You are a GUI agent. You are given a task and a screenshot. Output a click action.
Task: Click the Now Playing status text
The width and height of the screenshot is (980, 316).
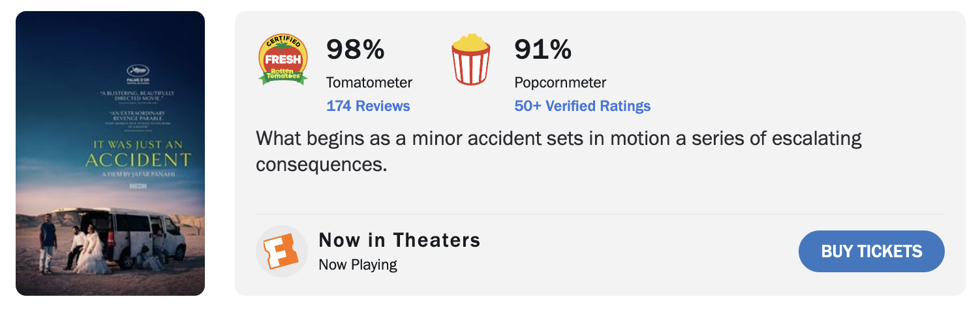358,264
